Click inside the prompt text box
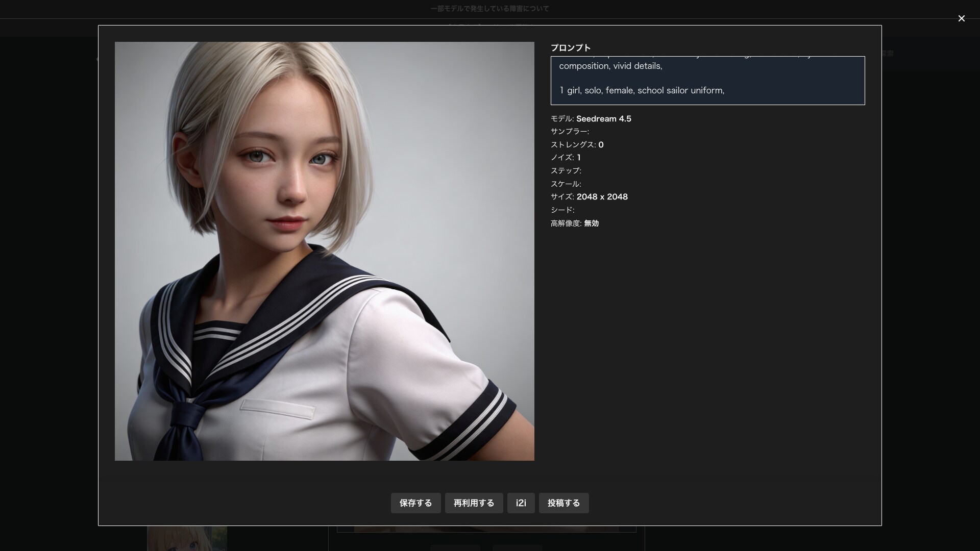 pos(707,81)
